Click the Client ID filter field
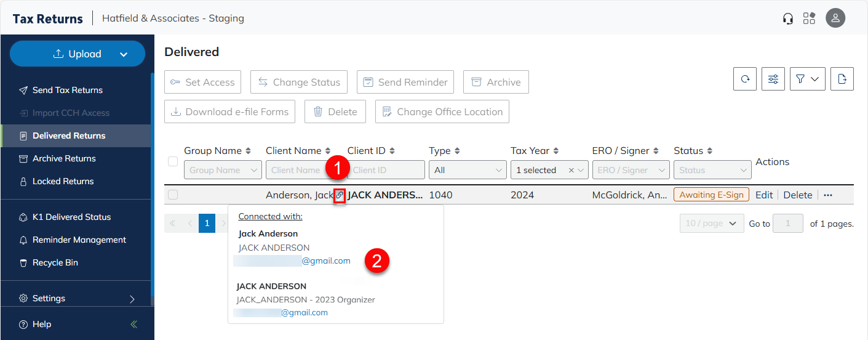The image size is (868, 340). [x=386, y=170]
